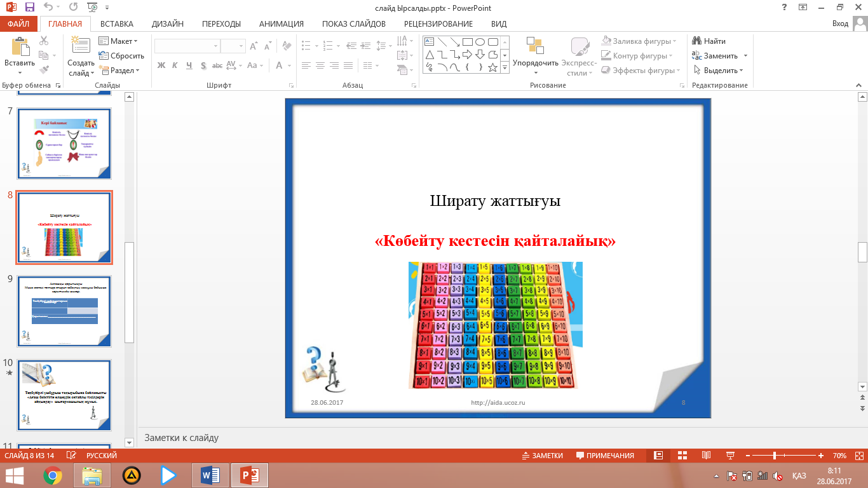Click the zoom slider handle
868x488 pixels.
click(x=775, y=456)
